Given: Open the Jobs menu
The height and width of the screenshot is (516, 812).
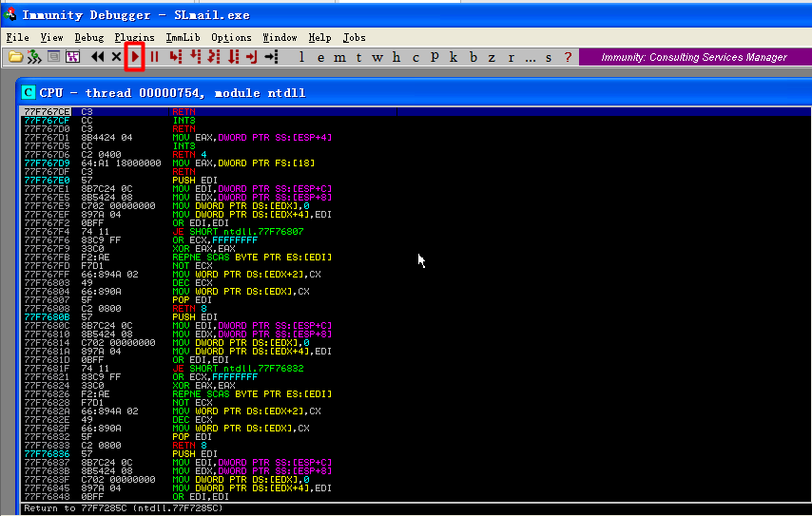Looking at the screenshot, I should pos(354,37).
